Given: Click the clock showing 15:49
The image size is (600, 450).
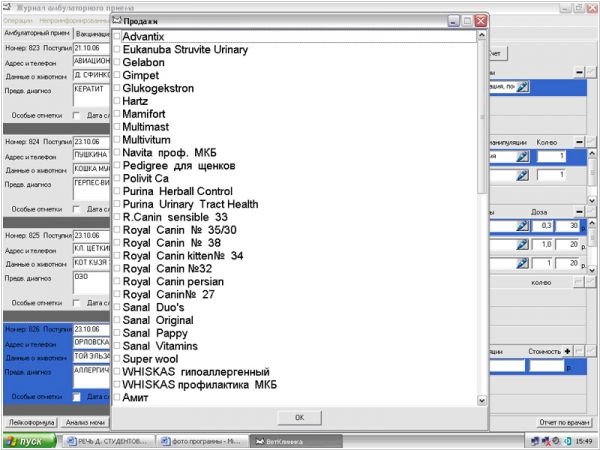Looking at the screenshot, I should click(x=584, y=441).
